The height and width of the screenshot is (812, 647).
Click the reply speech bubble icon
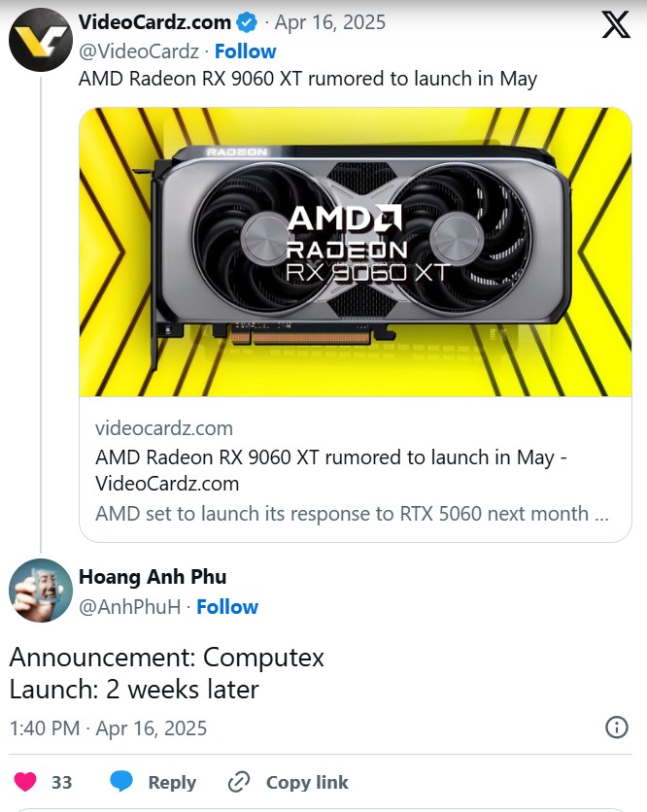click(x=121, y=782)
